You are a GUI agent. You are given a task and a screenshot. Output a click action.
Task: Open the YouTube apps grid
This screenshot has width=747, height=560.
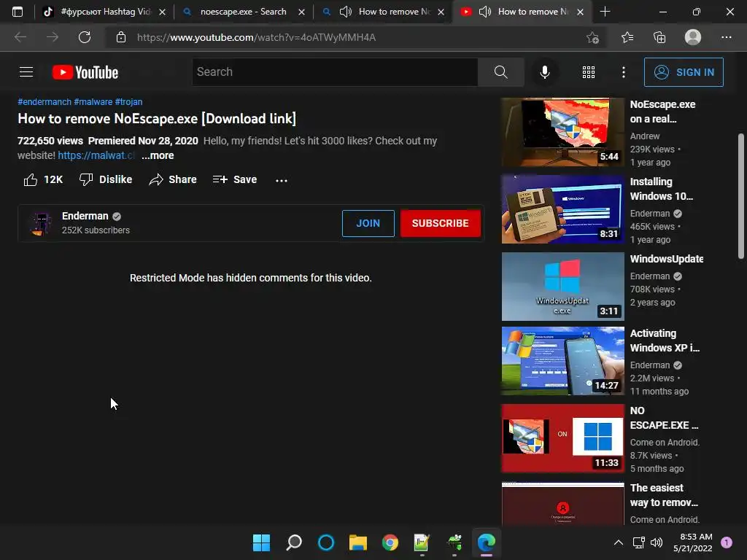click(589, 72)
